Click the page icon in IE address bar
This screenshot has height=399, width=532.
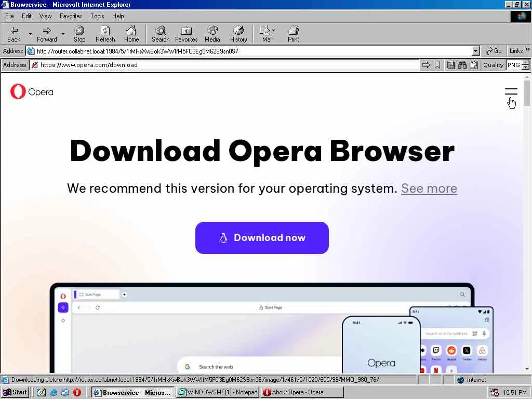pos(31,51)
